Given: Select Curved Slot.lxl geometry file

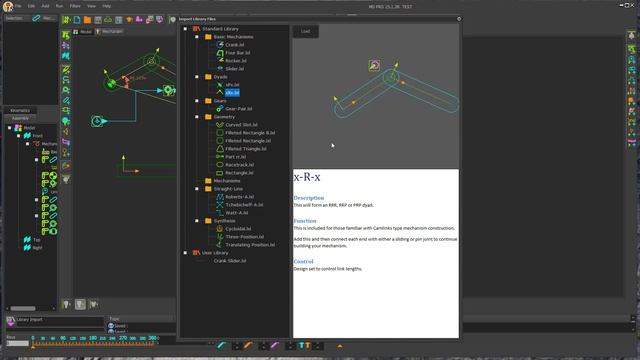Looking at the screenshot, I should pos(241,125).
